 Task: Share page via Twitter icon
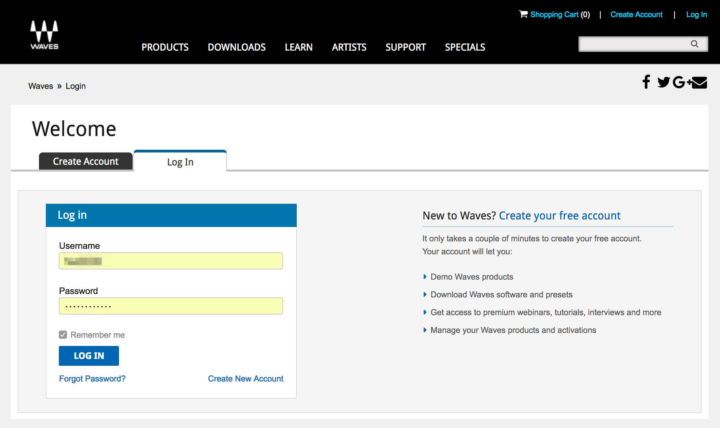click(x=663, y=82)
